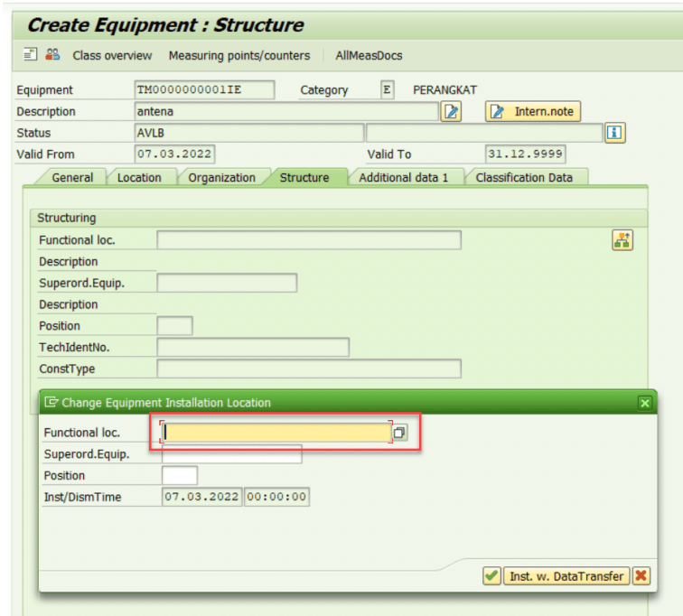Viewport: 683px width, 616px height.
Task: Select the Organization tab
Action: (221, 178)
